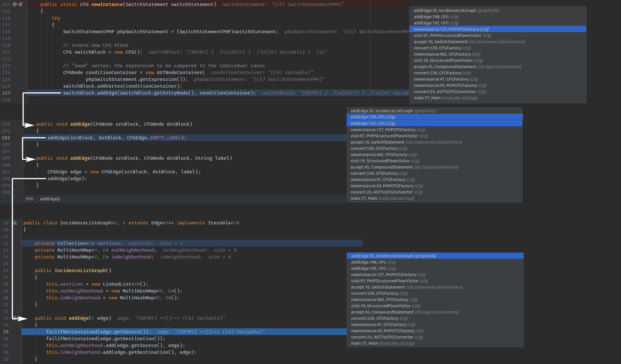Collapse the constructor fold marker on line 27
The height and width of the screenshot is (364, 621).
[x=21, y=277]
